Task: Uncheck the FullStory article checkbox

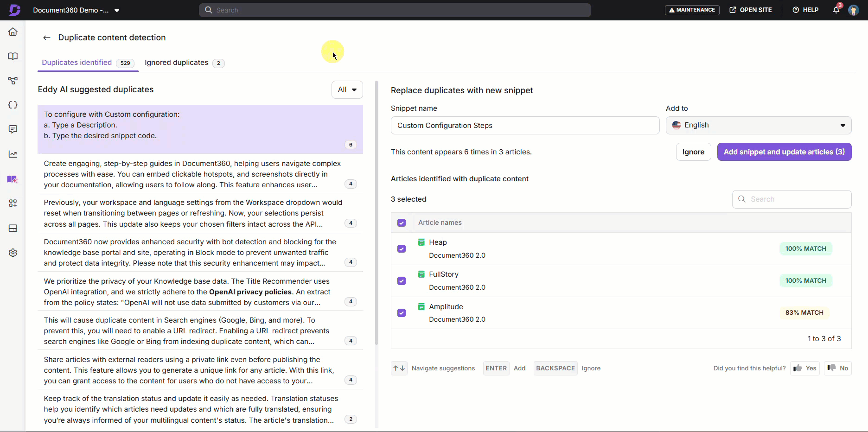Action: coord(402,281)
